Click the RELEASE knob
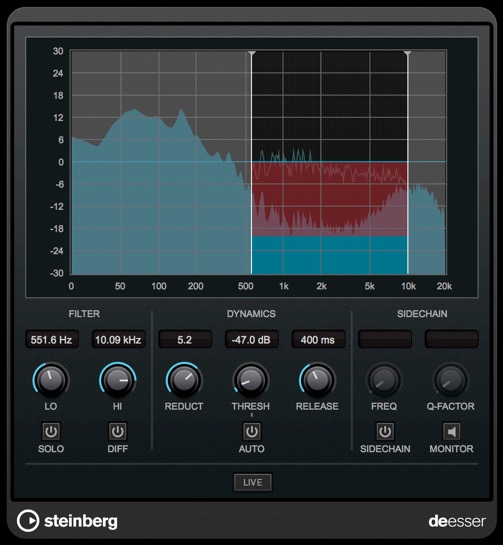The width and height of the screenshot is (503, 545). tap(317, 380)
